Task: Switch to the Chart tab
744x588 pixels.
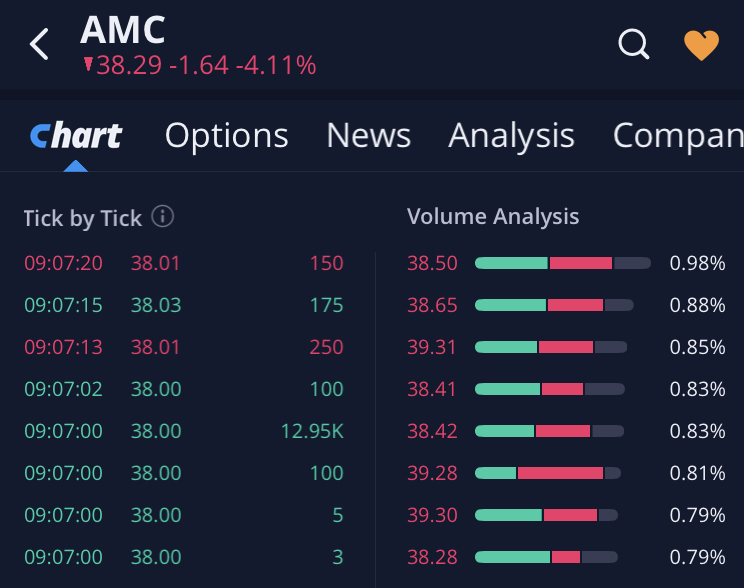Action: click(x=76, y=136)
